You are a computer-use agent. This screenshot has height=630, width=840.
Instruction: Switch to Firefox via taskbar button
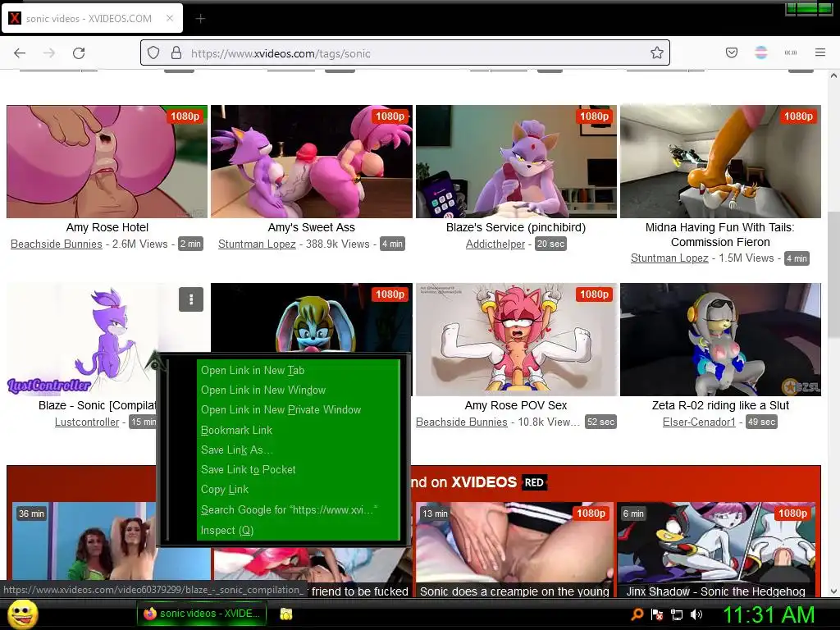[x=202, y=614]
